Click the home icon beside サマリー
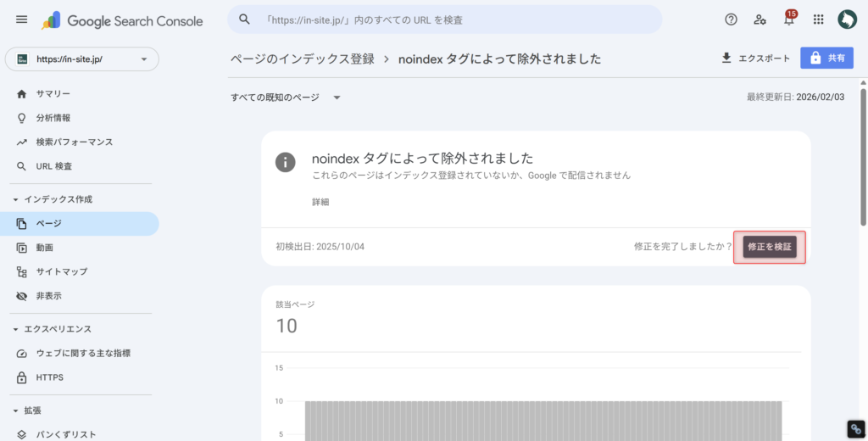The height and width of the screenshot is (441, 868). point(21,93)
